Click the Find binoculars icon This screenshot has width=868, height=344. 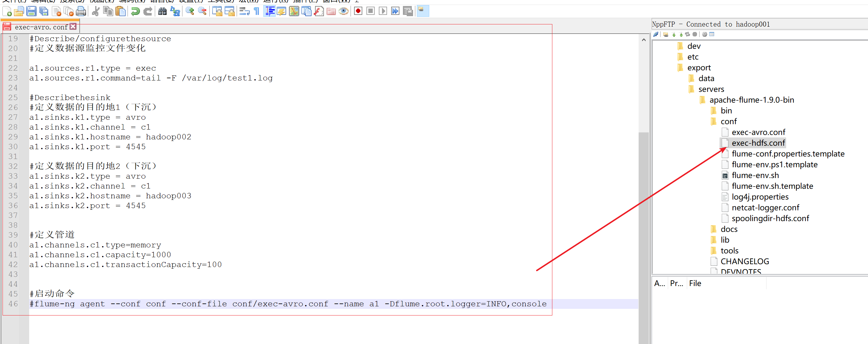(x=162, y=11)
